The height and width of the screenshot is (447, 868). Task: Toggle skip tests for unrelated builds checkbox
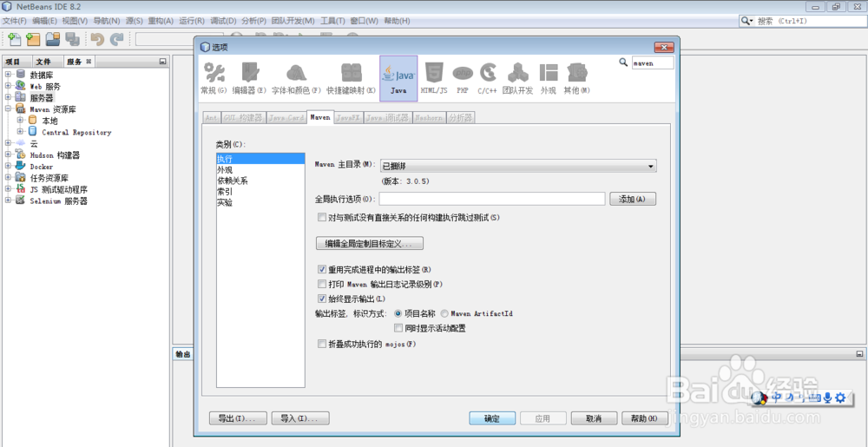click(x=322, y=217)
